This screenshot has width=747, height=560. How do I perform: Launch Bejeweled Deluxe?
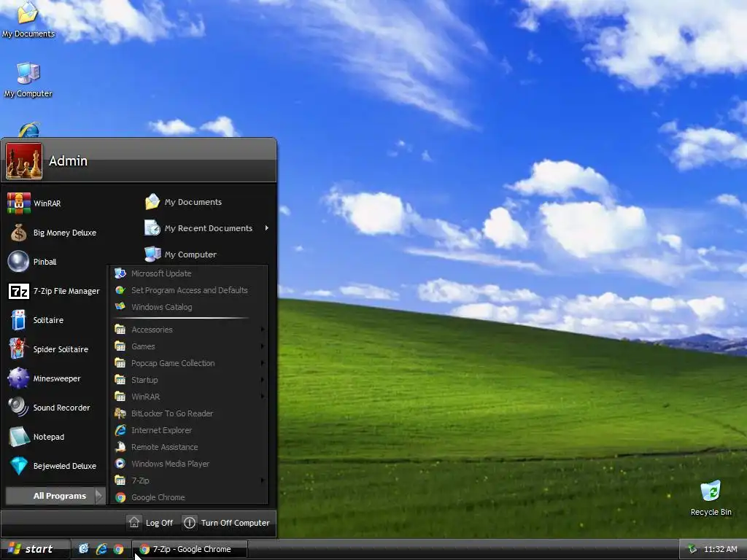[55, 466]
